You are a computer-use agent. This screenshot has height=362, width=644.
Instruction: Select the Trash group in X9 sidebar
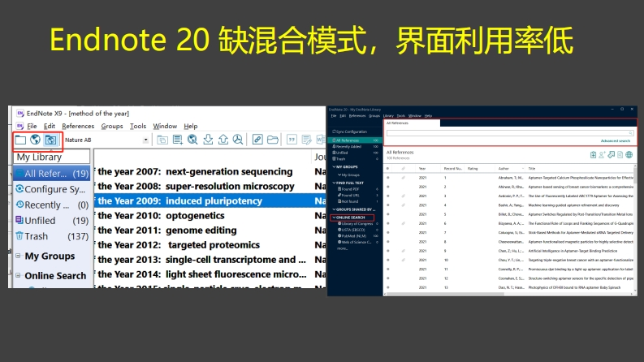click(x=37, y=236)
